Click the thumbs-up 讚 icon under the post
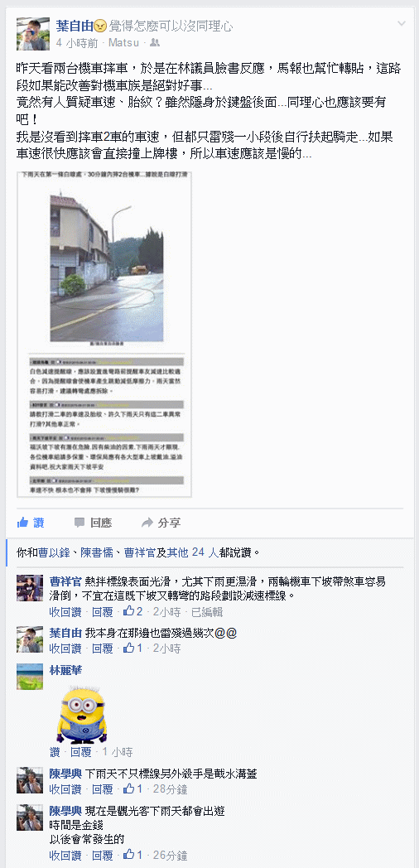This screenshot has height=868, width=419. [x=23, y=522]
